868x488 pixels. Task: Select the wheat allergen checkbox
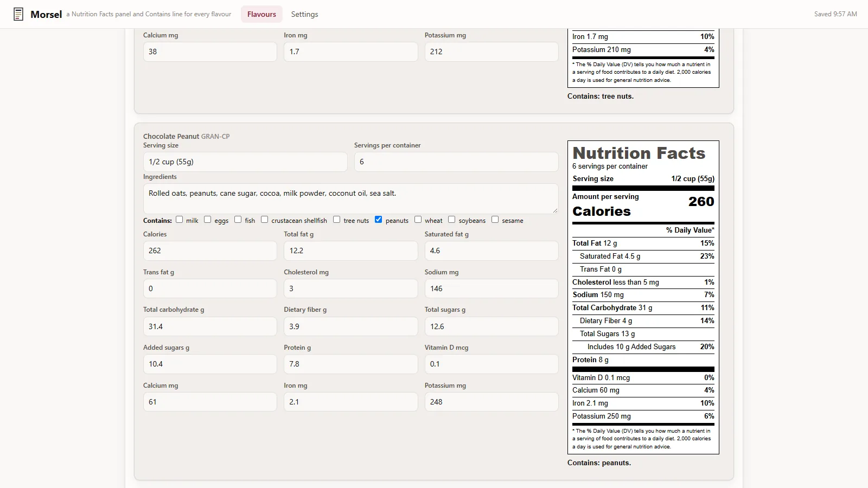(x=418, y=220)
